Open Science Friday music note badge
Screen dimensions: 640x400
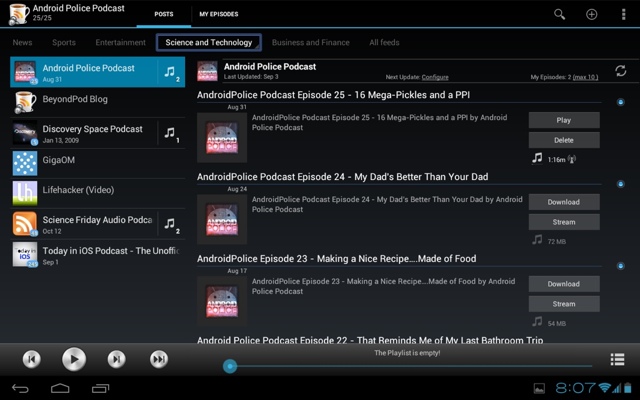[x=171, y=224]
